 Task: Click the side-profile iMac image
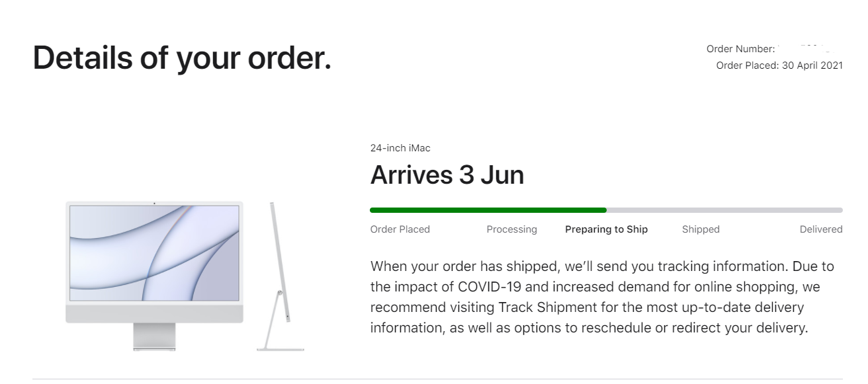281,276
